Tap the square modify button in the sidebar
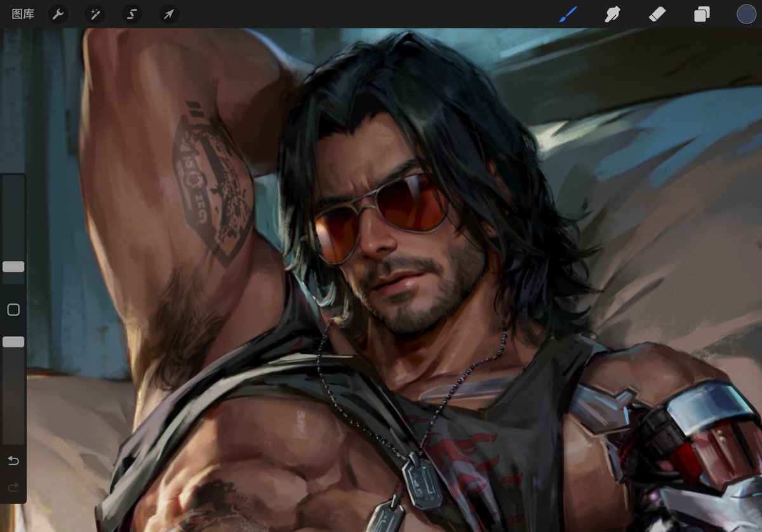762x532 pixels. [x=13, y=310]
